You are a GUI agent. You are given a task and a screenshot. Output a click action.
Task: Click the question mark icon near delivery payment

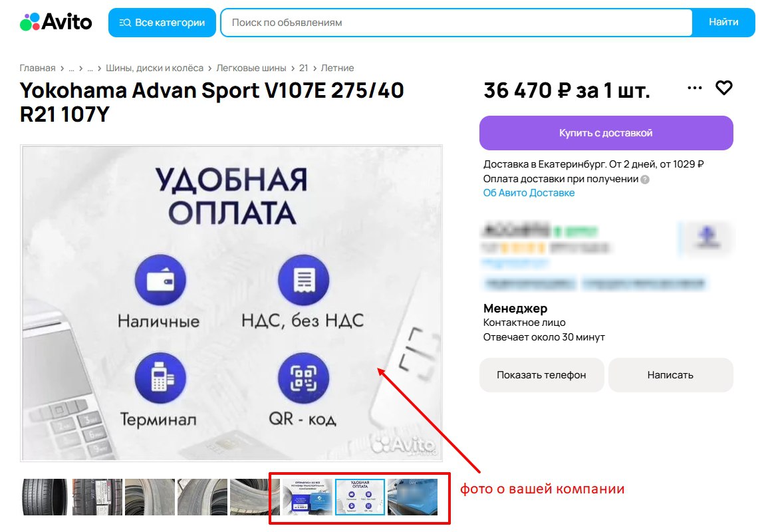pyautogui.click(x=645, y=180)
